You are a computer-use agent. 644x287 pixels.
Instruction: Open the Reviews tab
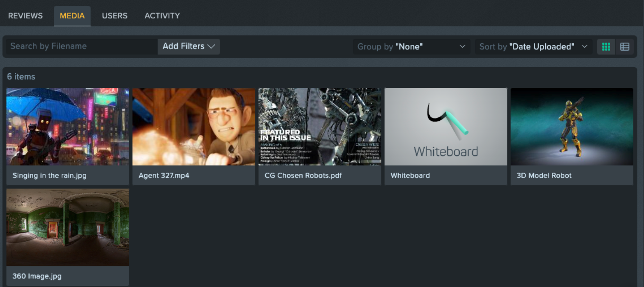pos(25,15)
